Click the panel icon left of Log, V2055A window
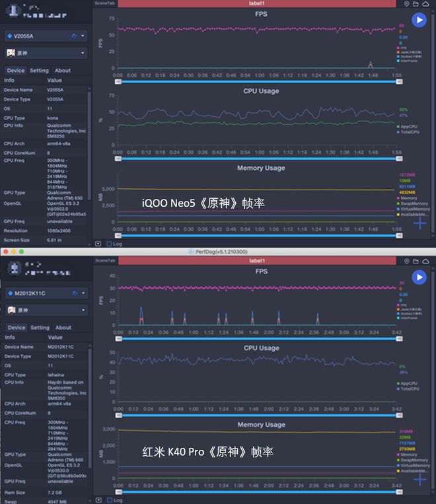The image size is (436, 504). (x=98, y=244)
